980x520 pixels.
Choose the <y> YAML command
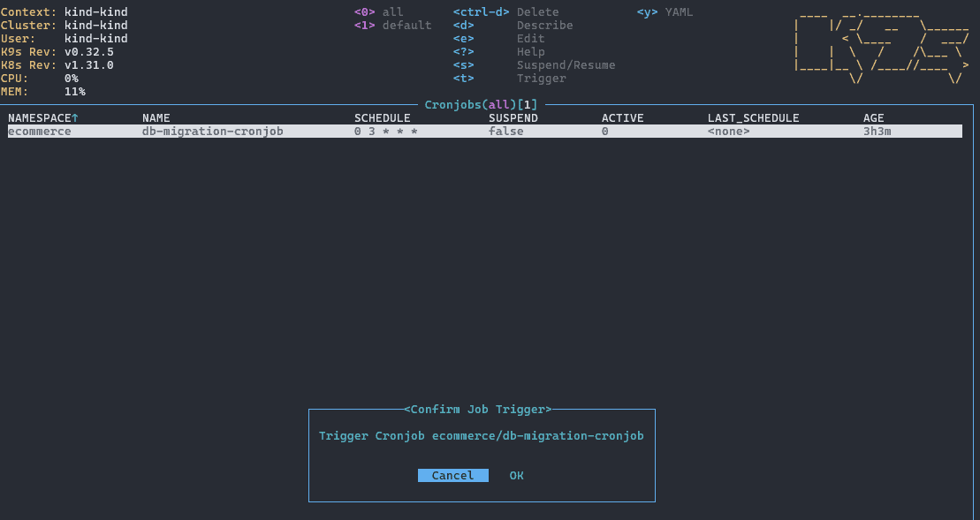[x=665, y=11]
